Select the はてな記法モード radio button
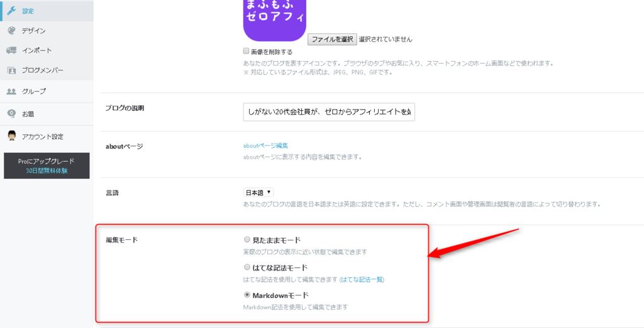The image size is (644, 328). click(247, 267)
